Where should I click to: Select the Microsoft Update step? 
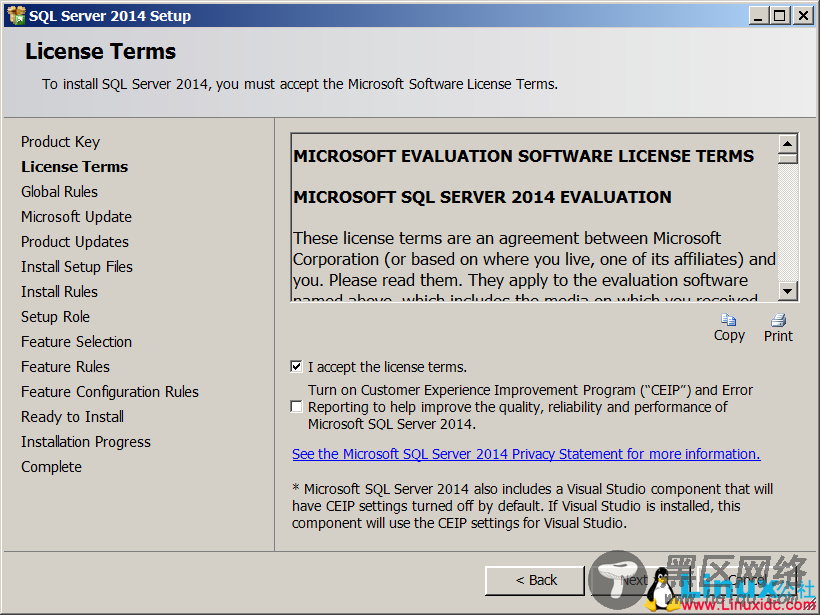[76, 217]
